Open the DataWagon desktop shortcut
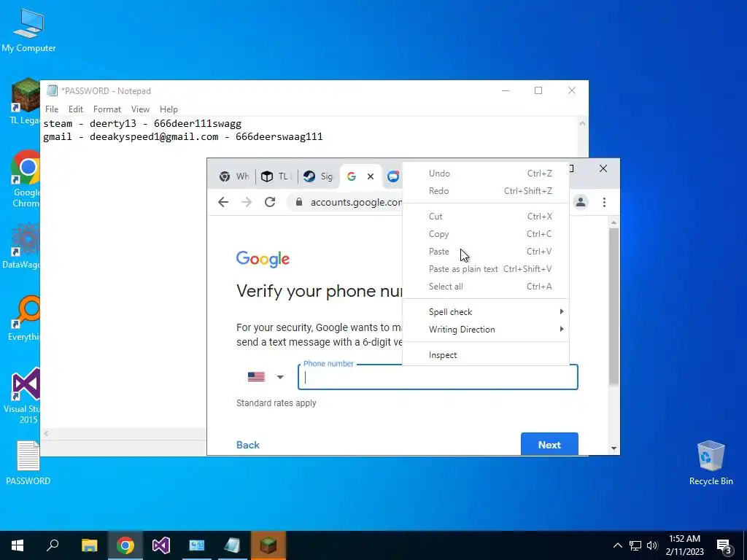747x560 pixels. coord(23,246)
